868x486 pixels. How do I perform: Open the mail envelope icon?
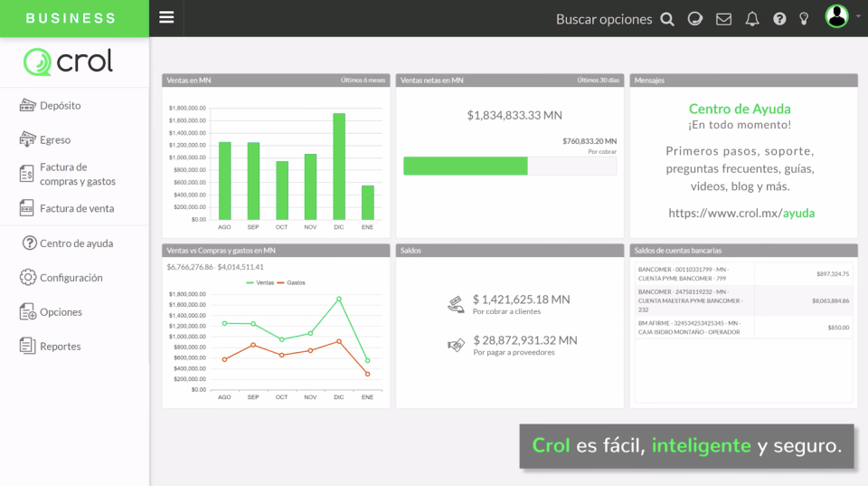[x=723, y=19]
